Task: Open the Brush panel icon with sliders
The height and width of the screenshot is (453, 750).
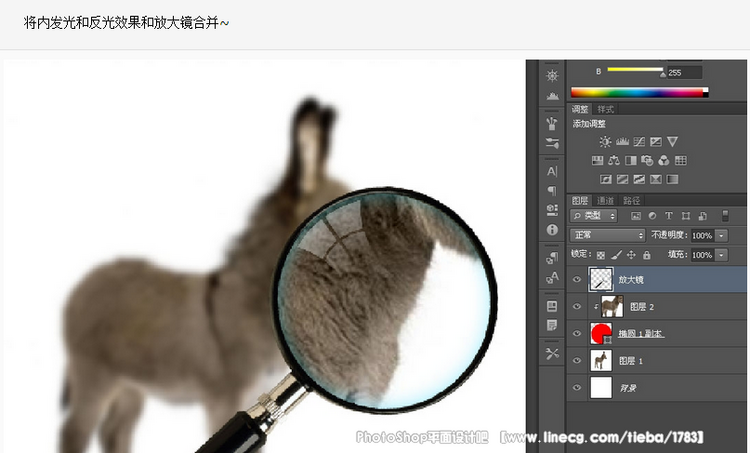Action: click(552, 143)
